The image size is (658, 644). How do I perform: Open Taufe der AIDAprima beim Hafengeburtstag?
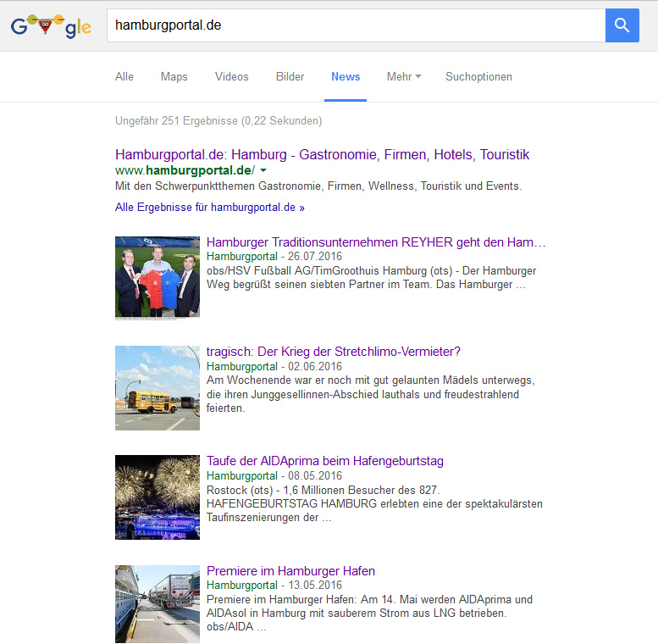[325, 461]
